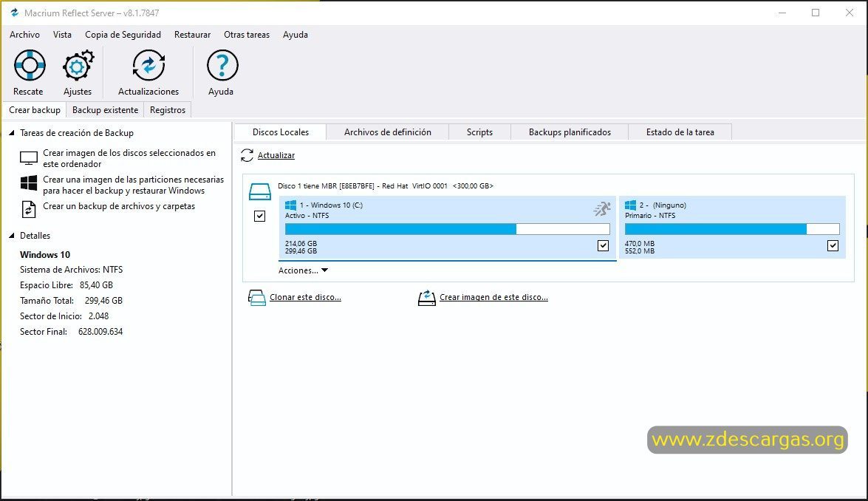The width and height of the screenshot is (868, 501).
Task: Select the Backups planificados tab
Action: coord(570,132)
